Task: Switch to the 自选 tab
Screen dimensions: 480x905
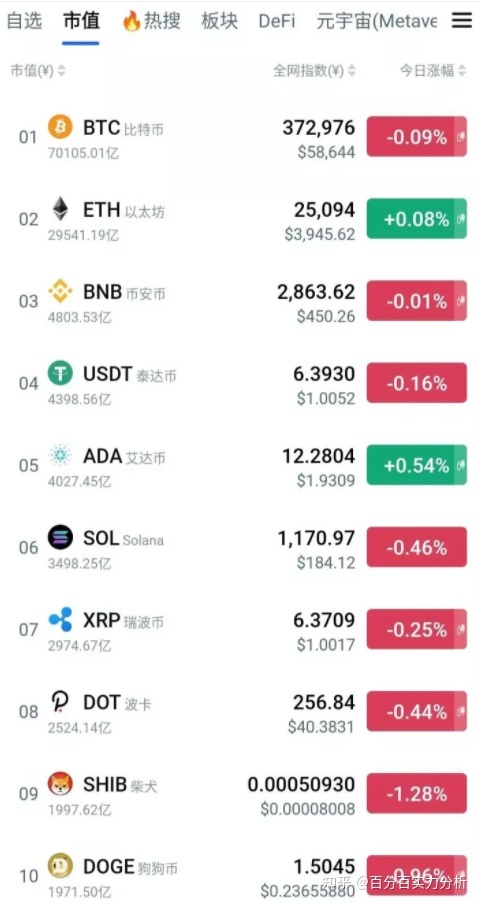Action: click(x=24, y=21)
